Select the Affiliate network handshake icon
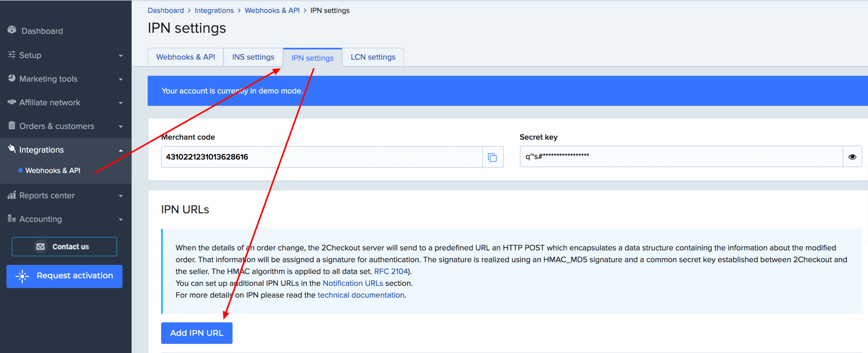 [12, 102]
